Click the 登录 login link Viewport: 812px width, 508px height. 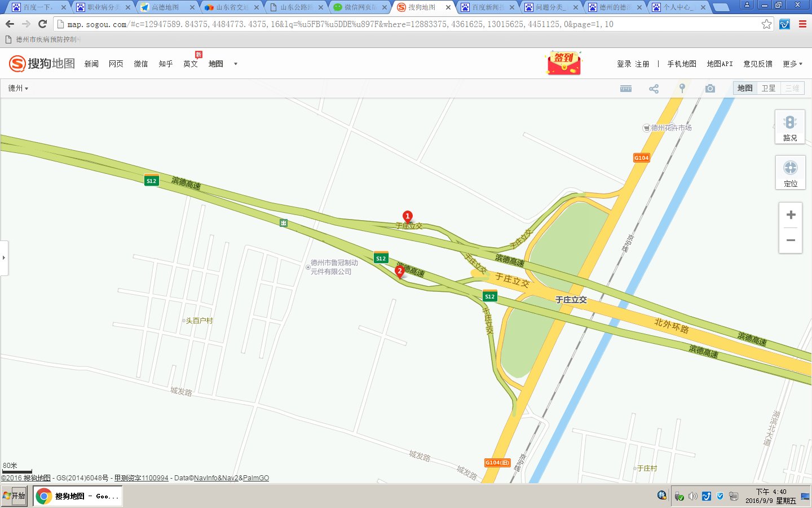pyautogui.click(x=624, y=64)
